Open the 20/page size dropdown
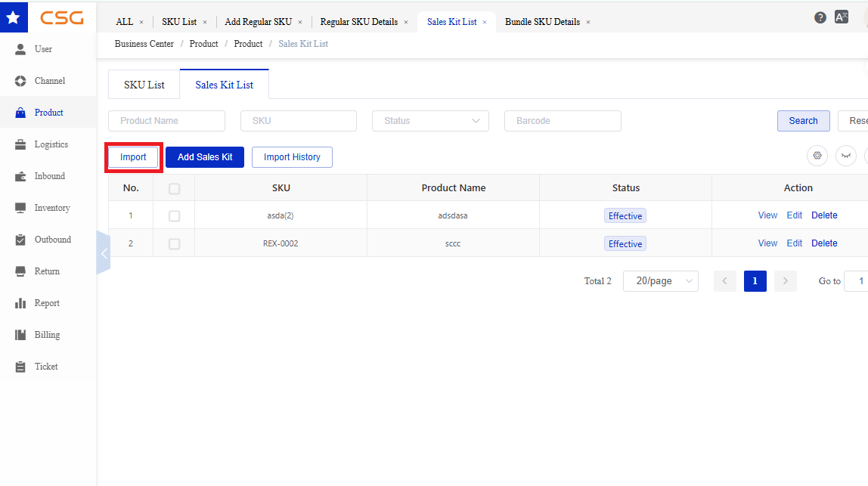868x486 pixels. coord(660,281)
